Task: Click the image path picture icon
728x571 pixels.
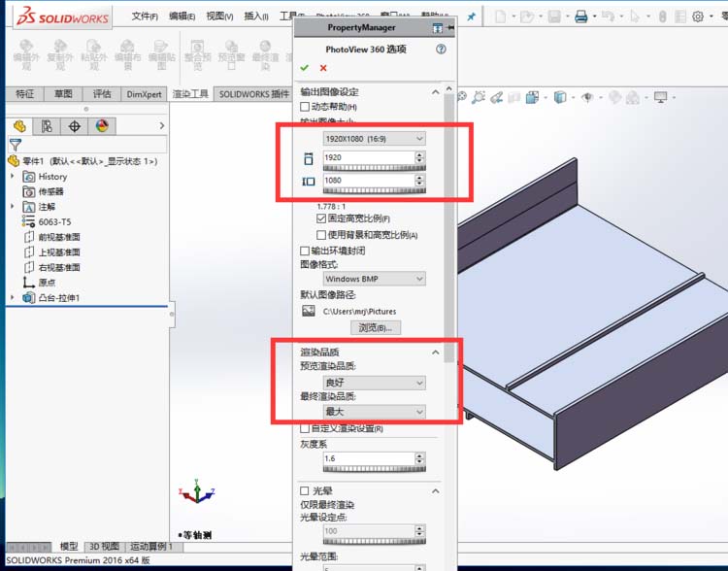Action: tap(309, 311)
